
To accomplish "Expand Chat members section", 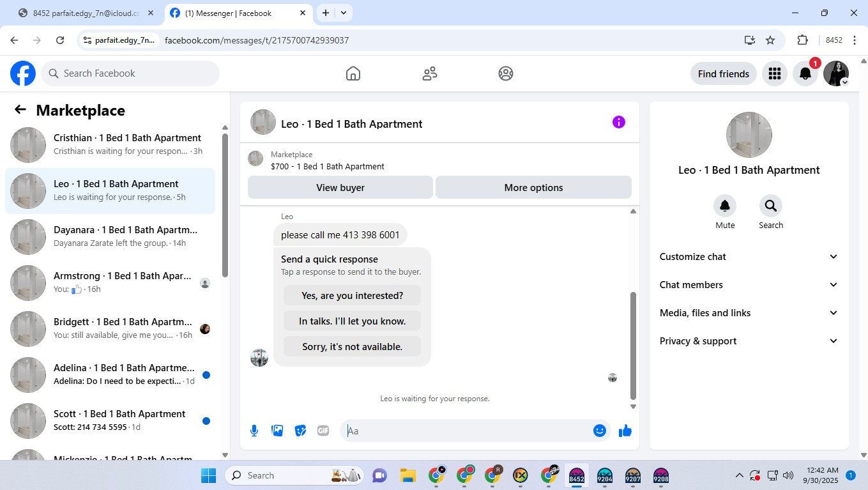I will 749,285.
